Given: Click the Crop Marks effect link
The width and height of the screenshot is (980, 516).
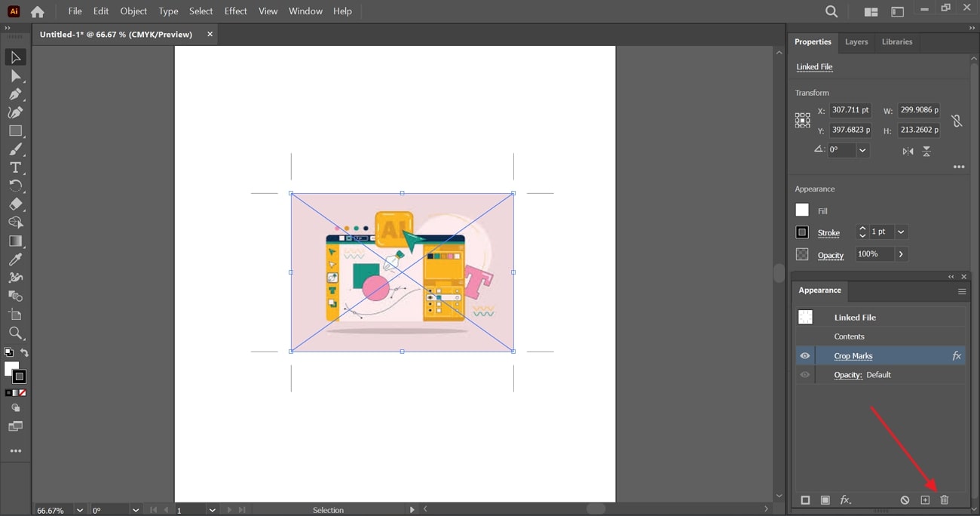Looking at the screenshot, I should [853, 356].
